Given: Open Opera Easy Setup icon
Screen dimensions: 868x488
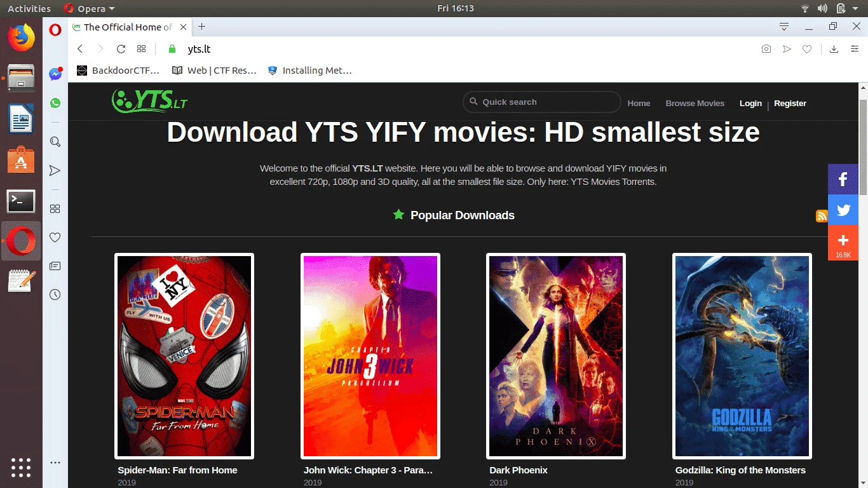Looking at the screenshot, I should click(855, 49).
